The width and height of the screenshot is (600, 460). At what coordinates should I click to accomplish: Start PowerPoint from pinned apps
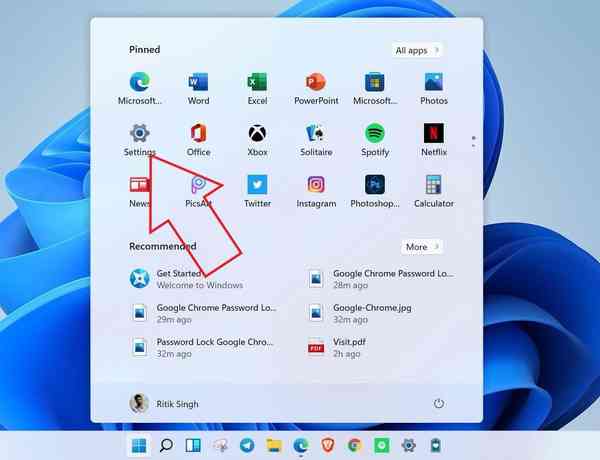click(x=316, y=88)
